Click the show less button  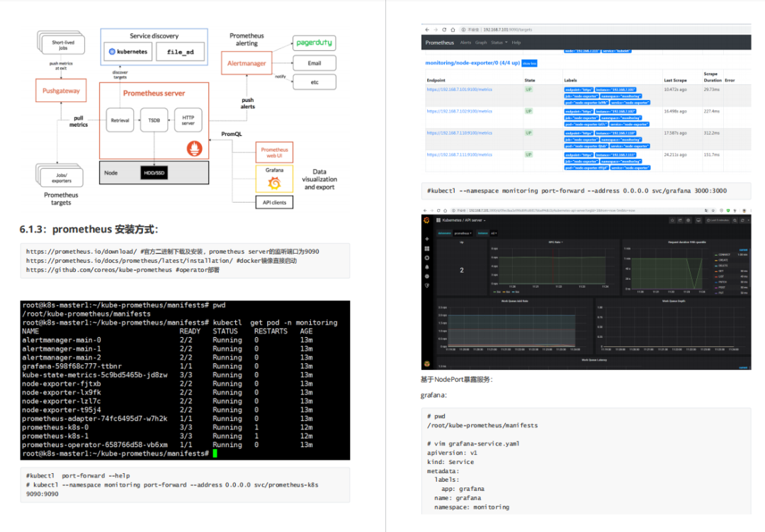click(529, 64)
